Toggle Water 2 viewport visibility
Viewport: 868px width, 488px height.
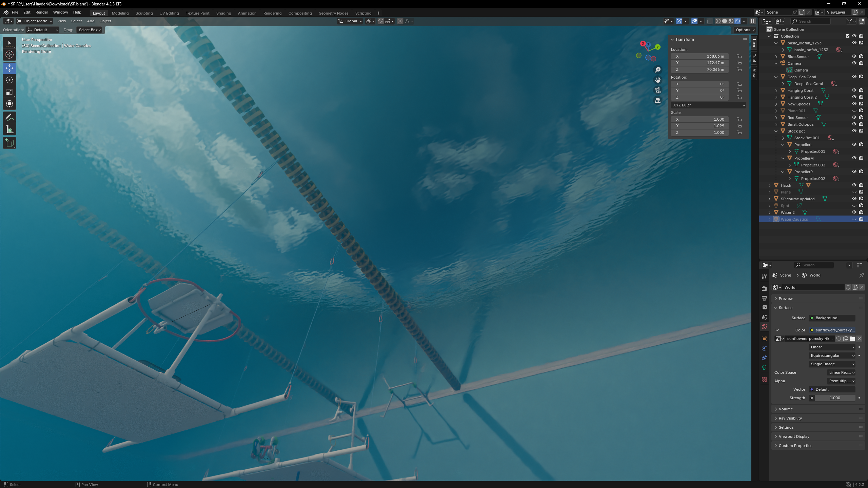[x=854, y=212]
